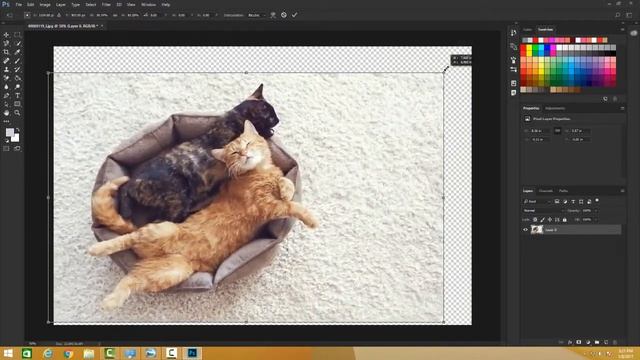Select the Clone Stamp tool
The image size is (640, 360).
(x=6, y=69)
